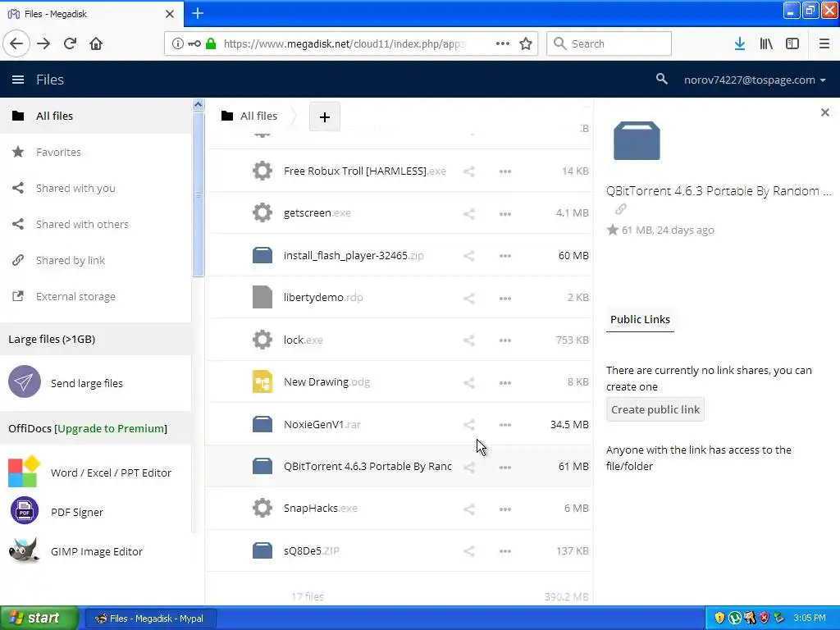Screen dimensions: 840x630
Task: Share QBitTorrent 4.6.3 Portable file
Action: (468, 467)
